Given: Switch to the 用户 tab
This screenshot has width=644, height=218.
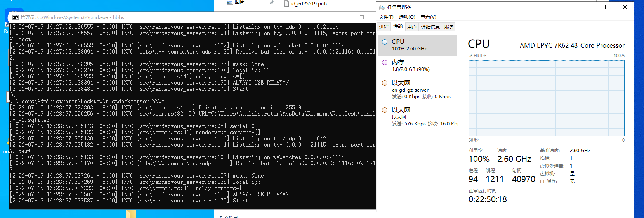Looking at the screenshot, I should coord(411,27).
